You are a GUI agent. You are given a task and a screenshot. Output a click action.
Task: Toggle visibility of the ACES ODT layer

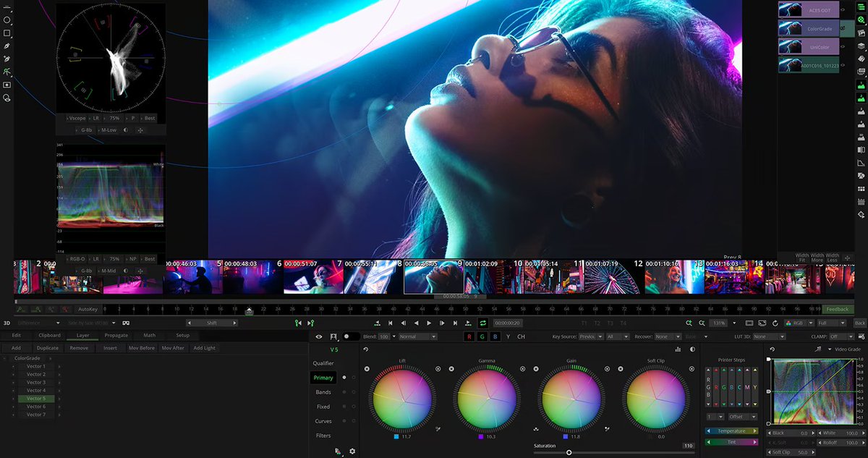[843, 9]
